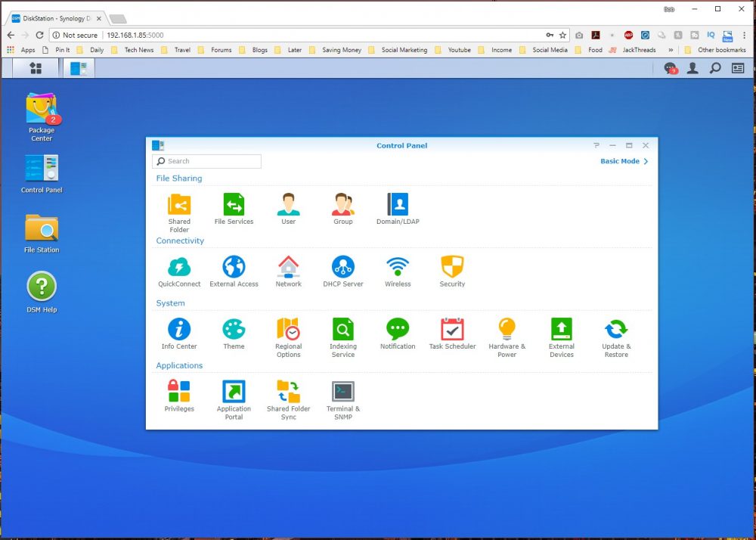Open DSM search magnifier in taskbar
Screen dimensions: 756x540
715,68
